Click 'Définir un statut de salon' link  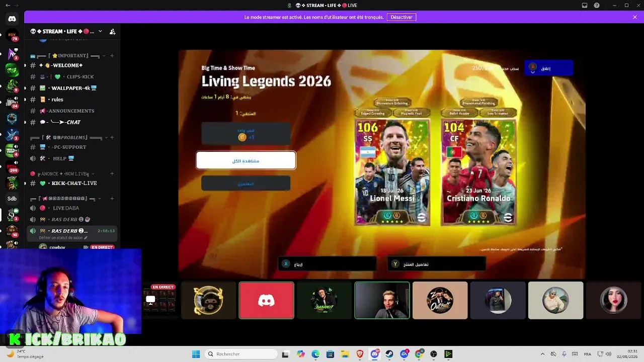click(x=63, y=238)
